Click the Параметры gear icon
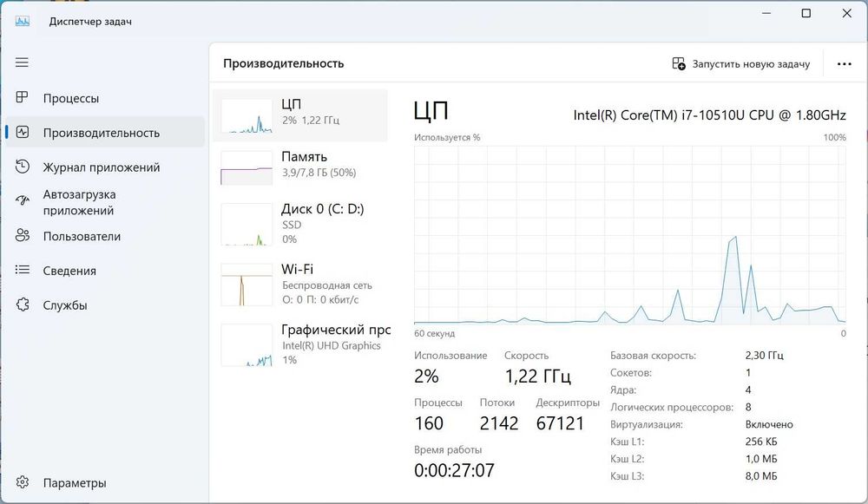The width and height of the screenshot is (868, 504). 23,481
